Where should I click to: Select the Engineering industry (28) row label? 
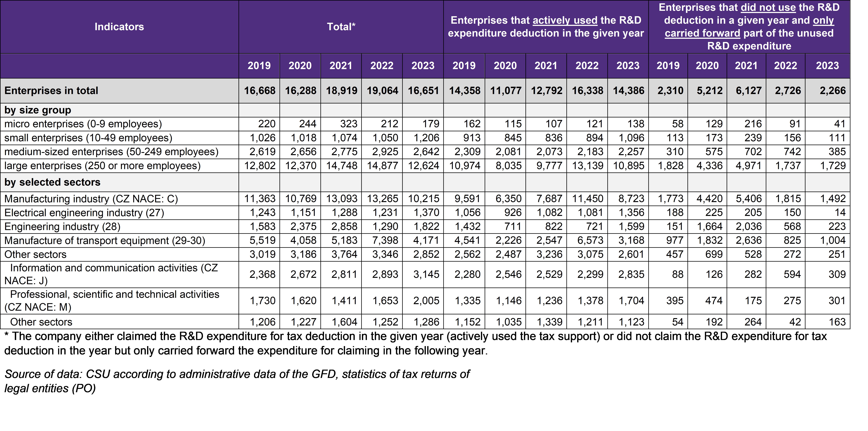click(62, 227)
